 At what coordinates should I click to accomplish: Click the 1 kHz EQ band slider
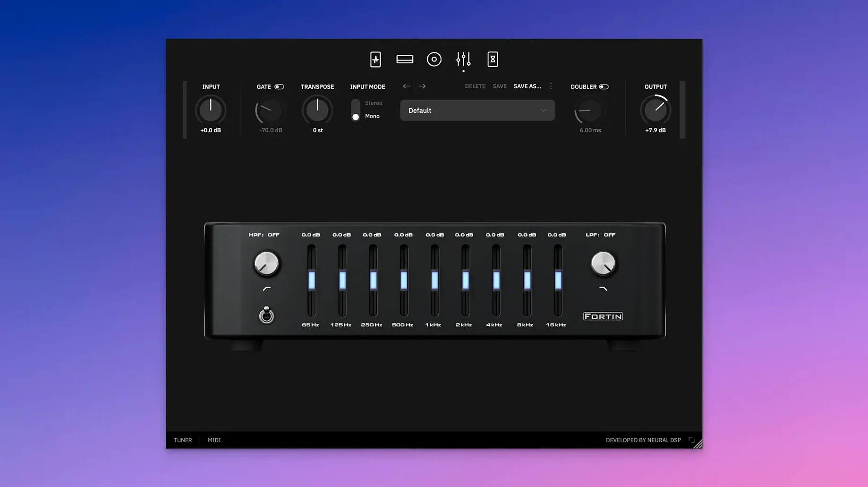pyautogui.click(x=434, y=281)
